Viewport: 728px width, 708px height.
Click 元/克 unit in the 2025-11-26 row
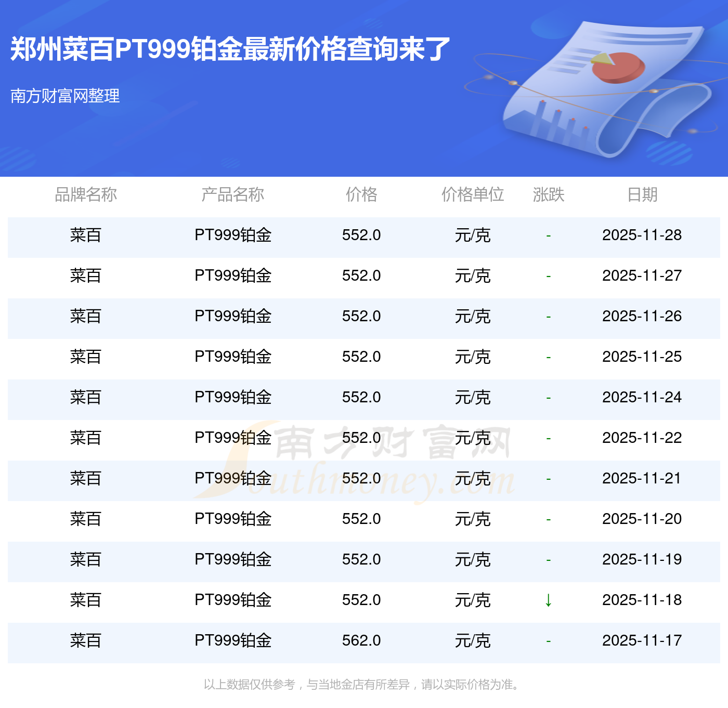[473, 316]
